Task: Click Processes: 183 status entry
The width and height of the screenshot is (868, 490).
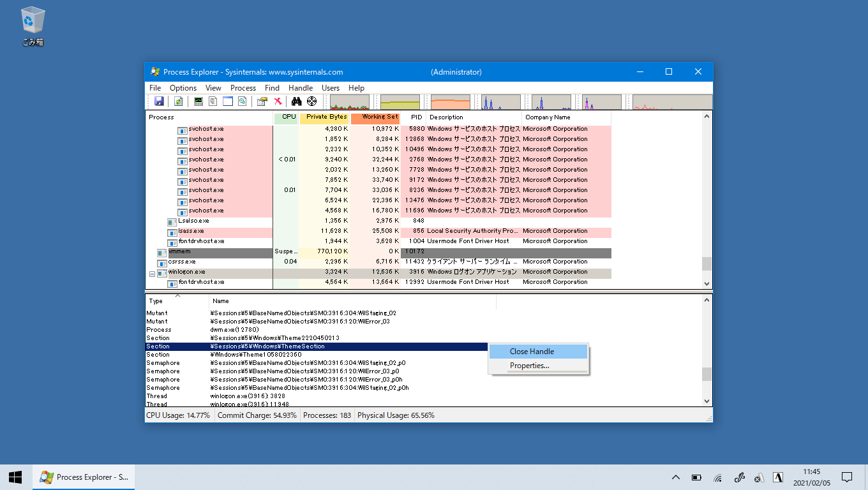Action: click(x=327, y=415)
